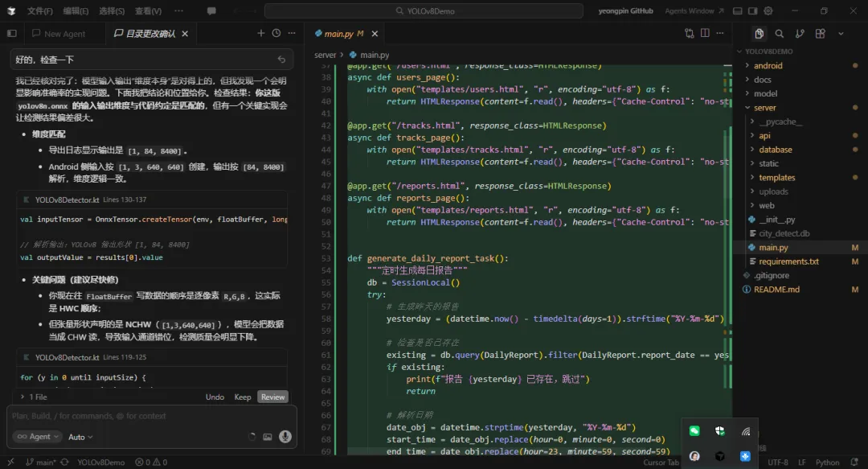This screenshot has width=868, height=469.
Task: Open the 文件(F) menu
Action: [x=39, y=11]
